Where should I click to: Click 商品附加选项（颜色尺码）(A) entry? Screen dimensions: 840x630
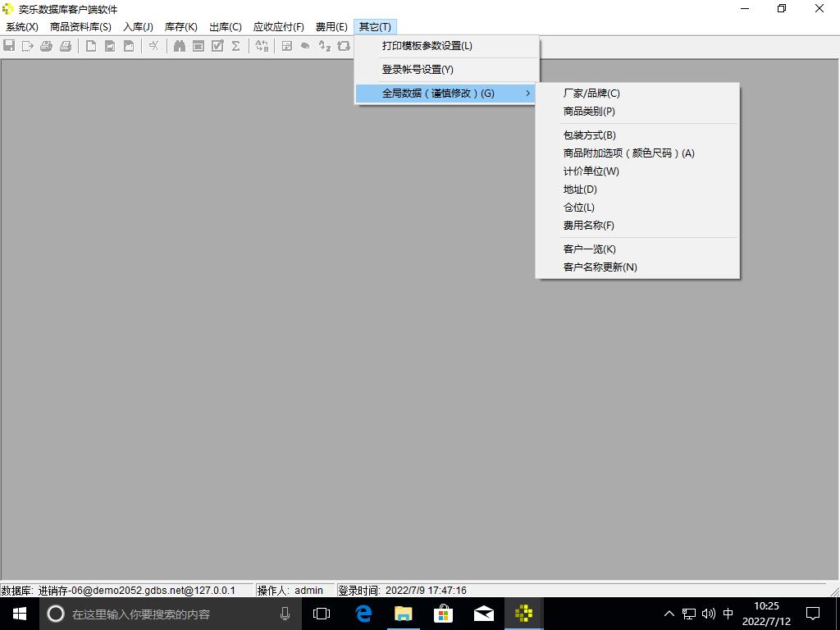(x=628, y=153)
